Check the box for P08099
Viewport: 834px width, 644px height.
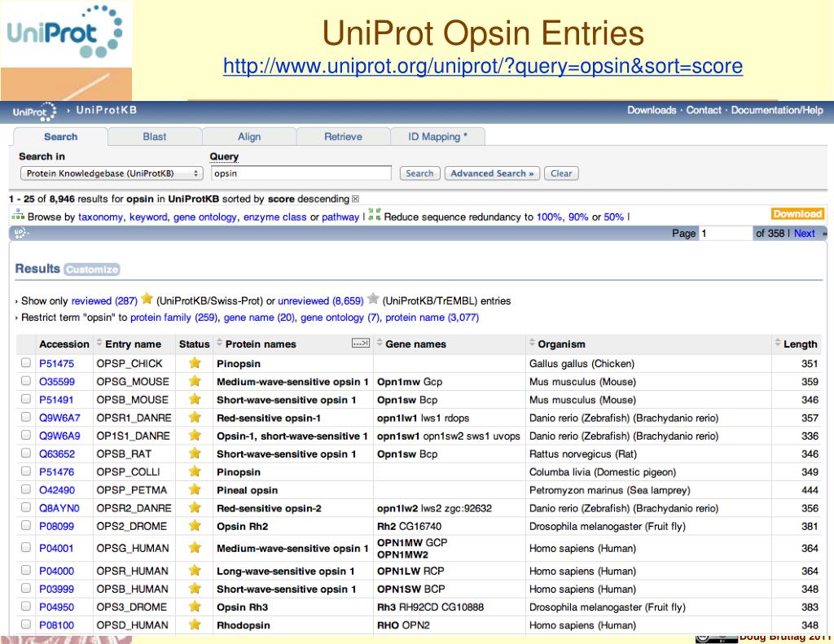coord(25,525)
